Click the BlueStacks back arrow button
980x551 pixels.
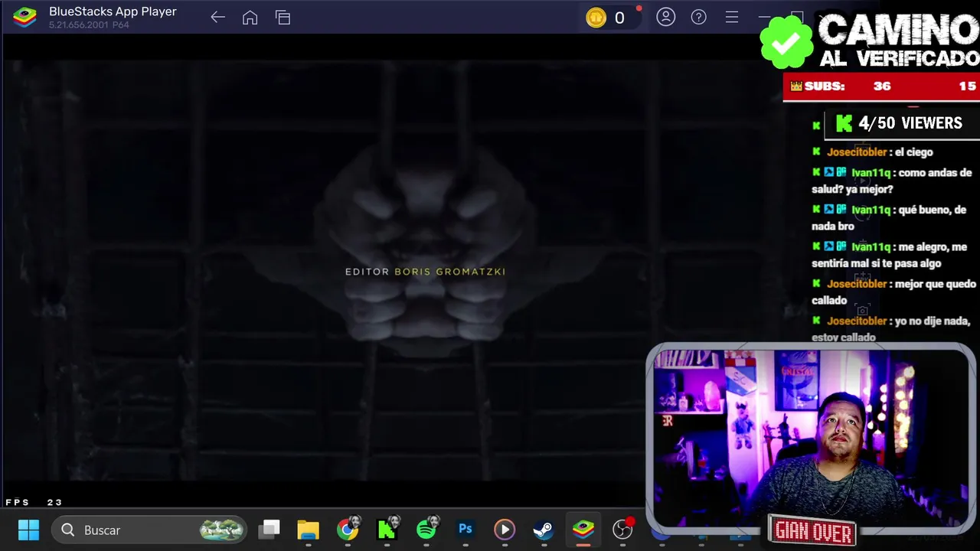pos(217,18)
